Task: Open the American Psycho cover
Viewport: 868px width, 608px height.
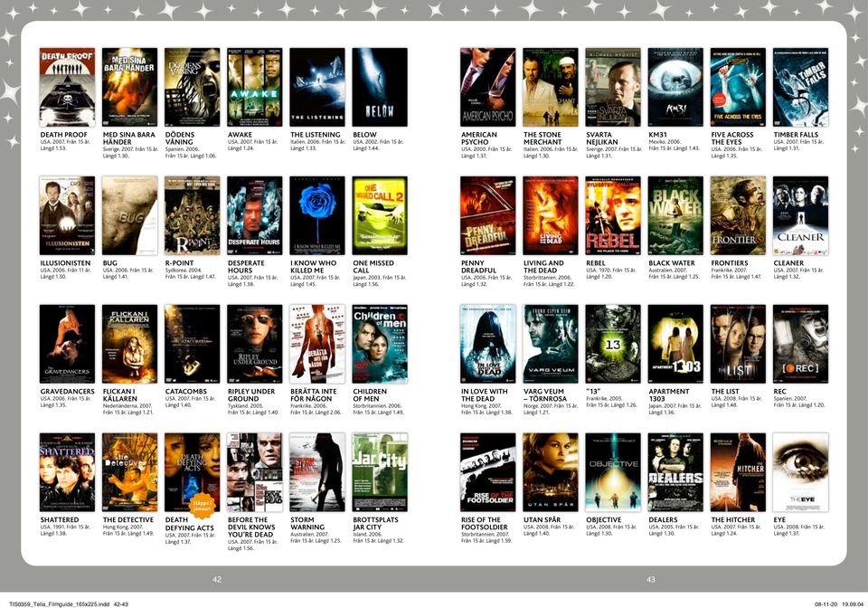Action: pos(487,87)
